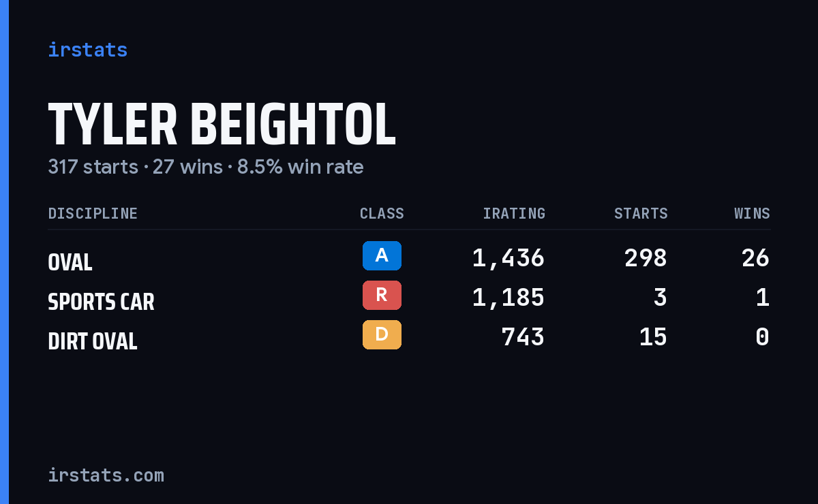818x504 pixels.
Task: Click the WINS column header
Action: (752, 214)
